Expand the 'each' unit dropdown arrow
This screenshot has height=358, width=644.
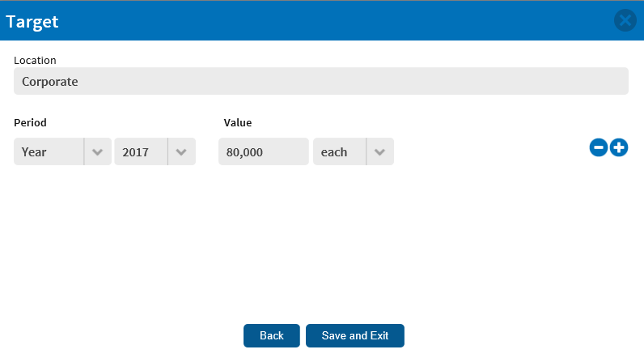click(379, 151)
